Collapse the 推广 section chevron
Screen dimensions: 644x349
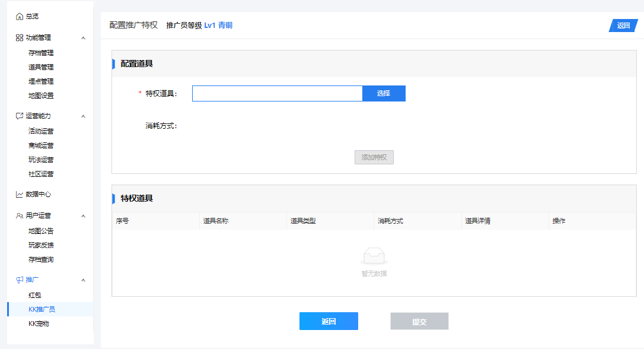[x=84, y=280]
